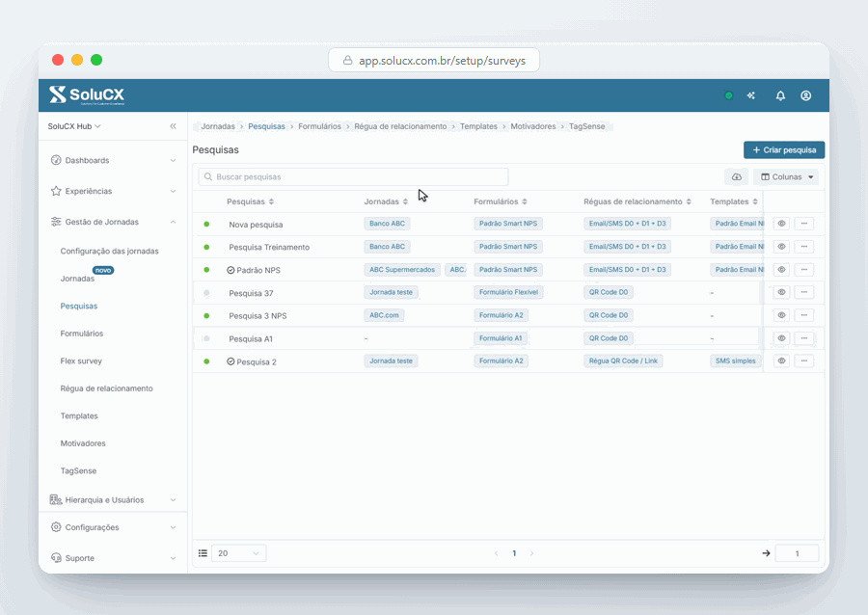The width and height of the screenshot is (868, 615).
Task: Toggle visibility eye for Pesquisa 3 NPS
Action: [781, 315]
